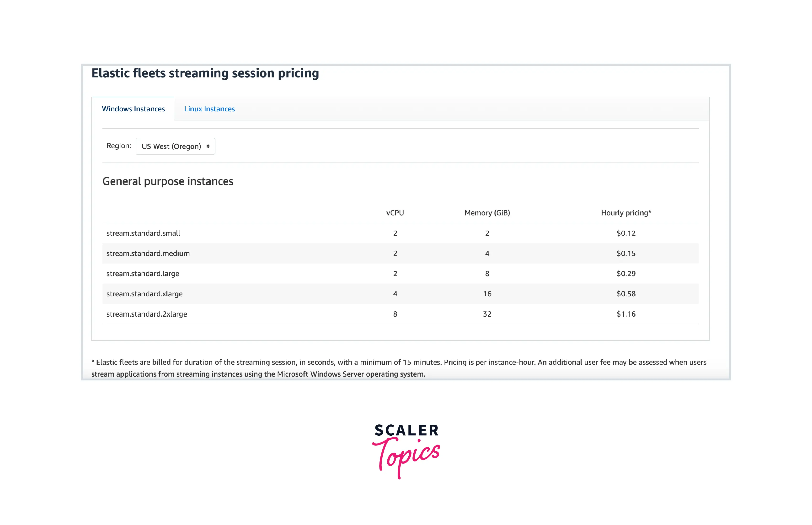Click the Region label text
The width and height of the screenshot is (812, 525).
coord(118,146)
